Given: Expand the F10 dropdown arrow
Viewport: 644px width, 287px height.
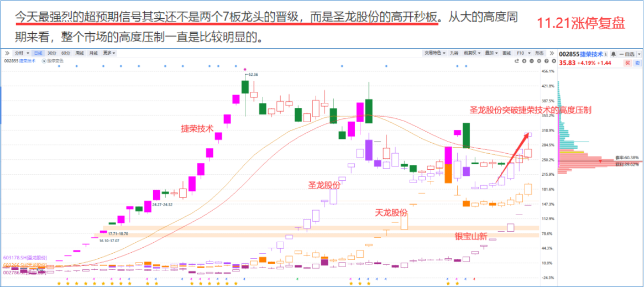Looking at the screenshot, I should [529, 53].
